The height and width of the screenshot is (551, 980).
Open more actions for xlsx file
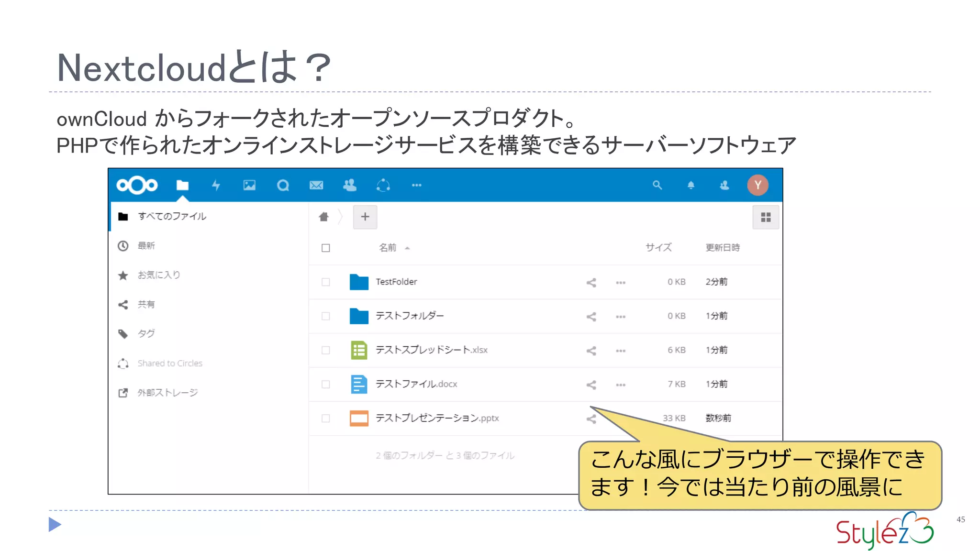621,351
